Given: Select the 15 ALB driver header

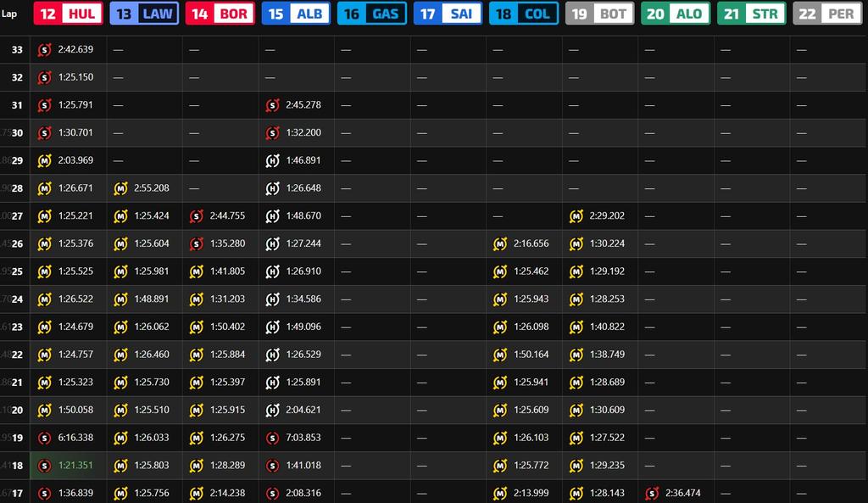Looking at the screenshot, I should 296,14.
